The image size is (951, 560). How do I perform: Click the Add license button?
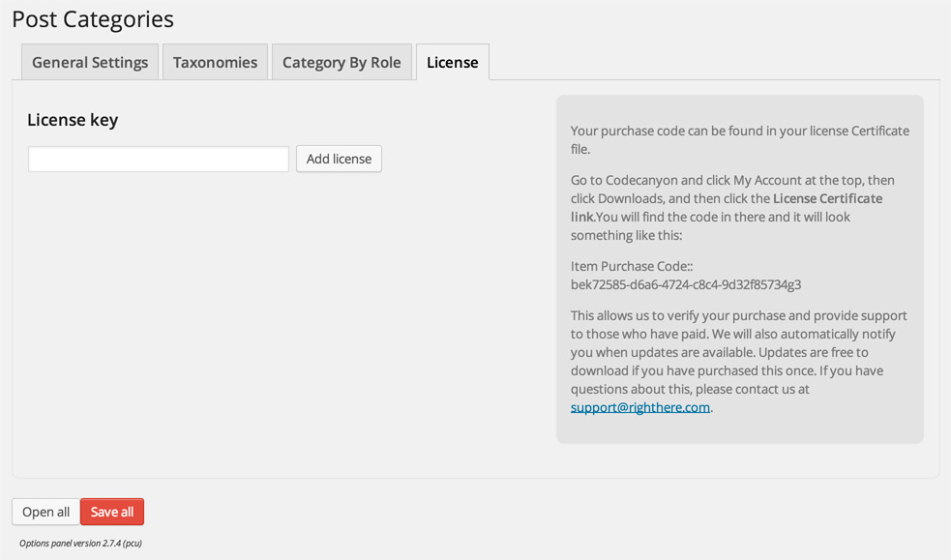click(339, 159)
